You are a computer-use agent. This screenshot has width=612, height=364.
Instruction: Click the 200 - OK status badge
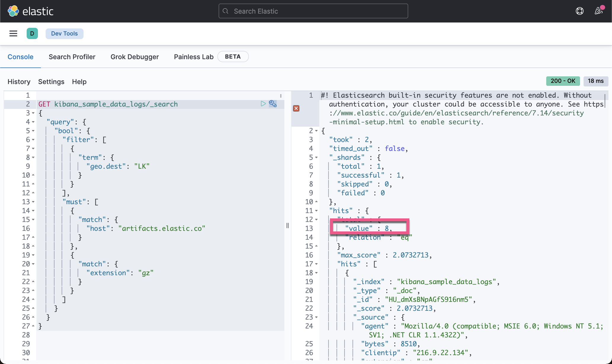563,81
